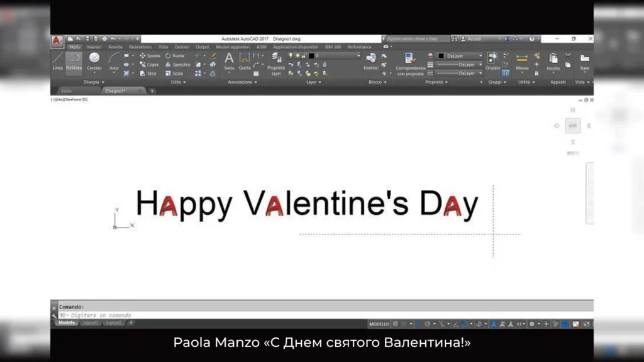
Task: Click the Copia copy button
Action: 150,64
